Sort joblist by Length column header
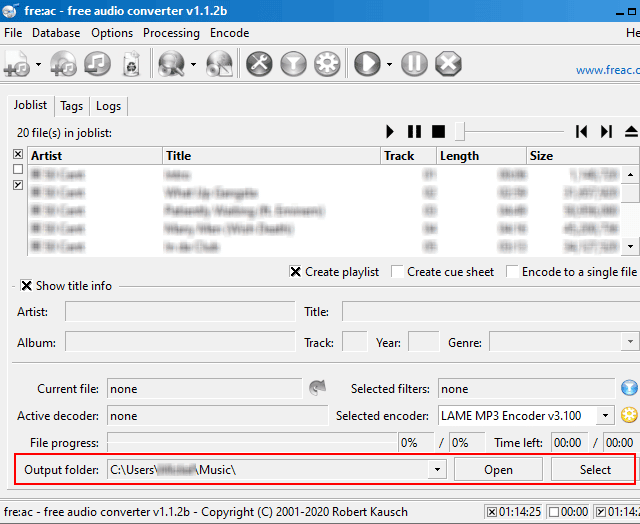Viewport: 640px width, 524px height. (481, 156)
